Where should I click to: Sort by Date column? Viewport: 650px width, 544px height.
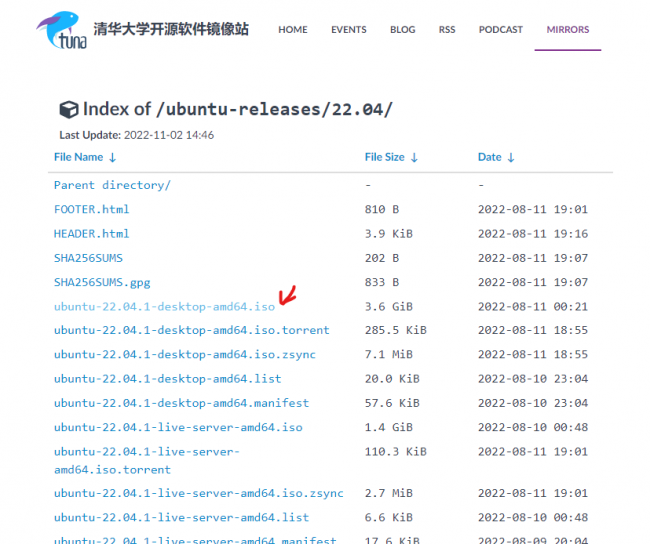(x=496, y=157)
